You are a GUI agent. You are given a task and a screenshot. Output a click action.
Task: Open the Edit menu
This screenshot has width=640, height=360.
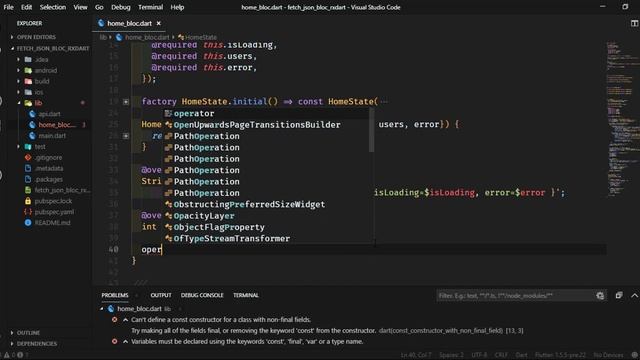click(27, 7)
